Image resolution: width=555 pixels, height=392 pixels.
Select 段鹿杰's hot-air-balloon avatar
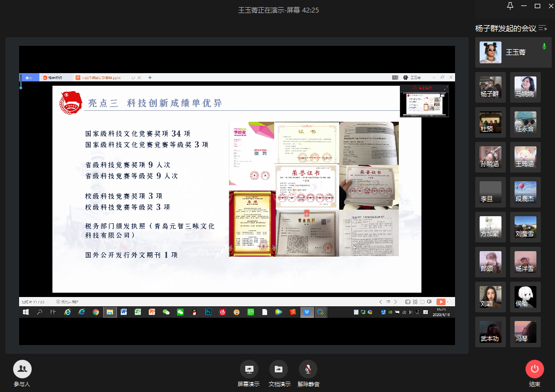pos(526,190)
